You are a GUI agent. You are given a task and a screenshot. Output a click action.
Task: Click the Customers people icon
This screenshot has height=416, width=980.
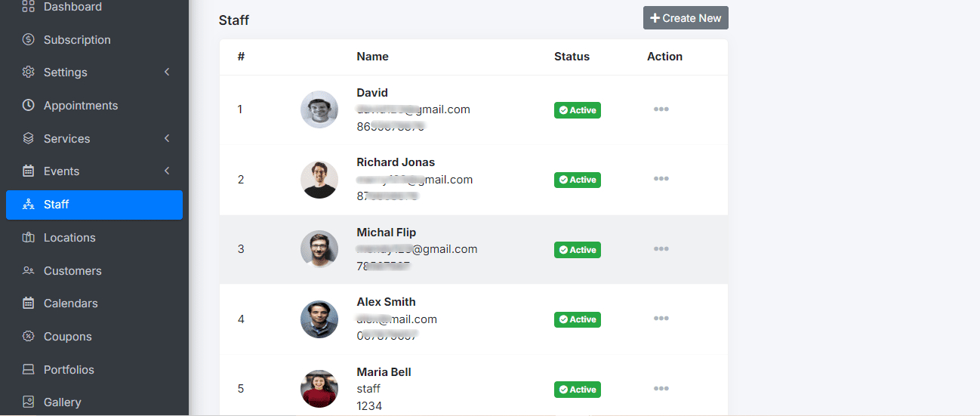[x=29, y=270]
